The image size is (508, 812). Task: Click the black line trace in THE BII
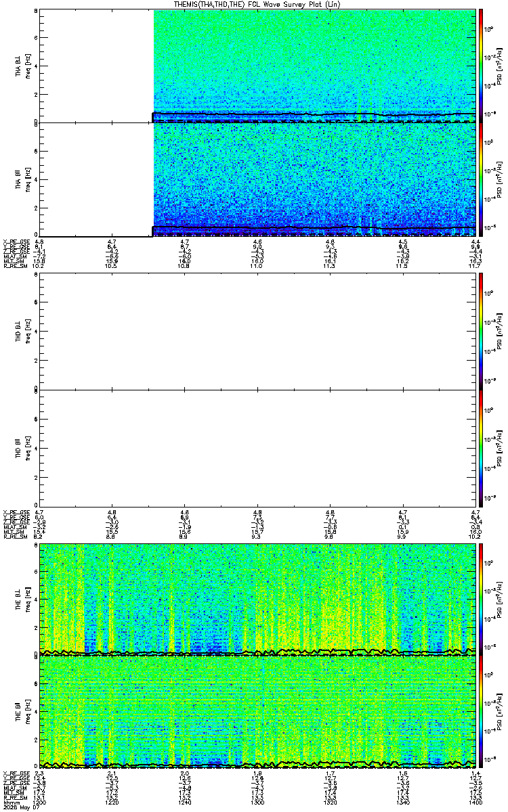pos(257,765)
